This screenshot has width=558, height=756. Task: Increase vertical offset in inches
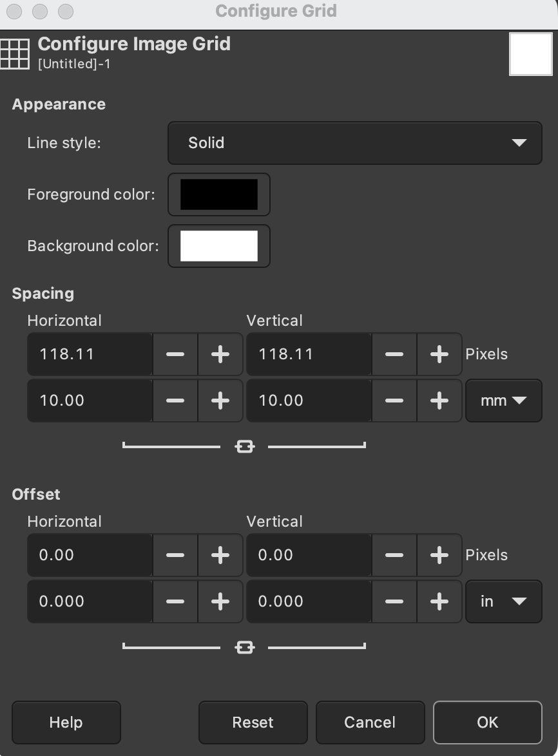click(439, 601)
